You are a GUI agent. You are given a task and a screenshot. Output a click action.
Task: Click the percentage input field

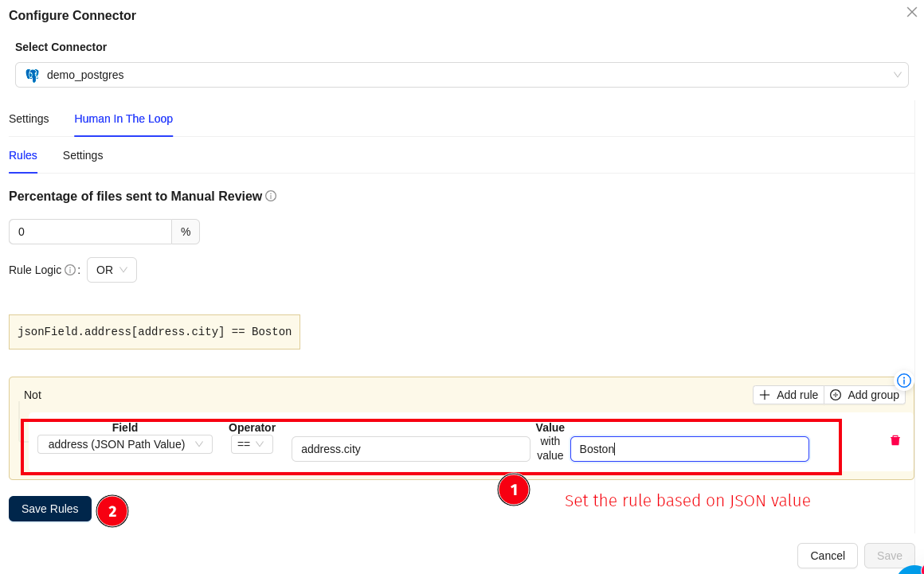click(x=90, y=231)
